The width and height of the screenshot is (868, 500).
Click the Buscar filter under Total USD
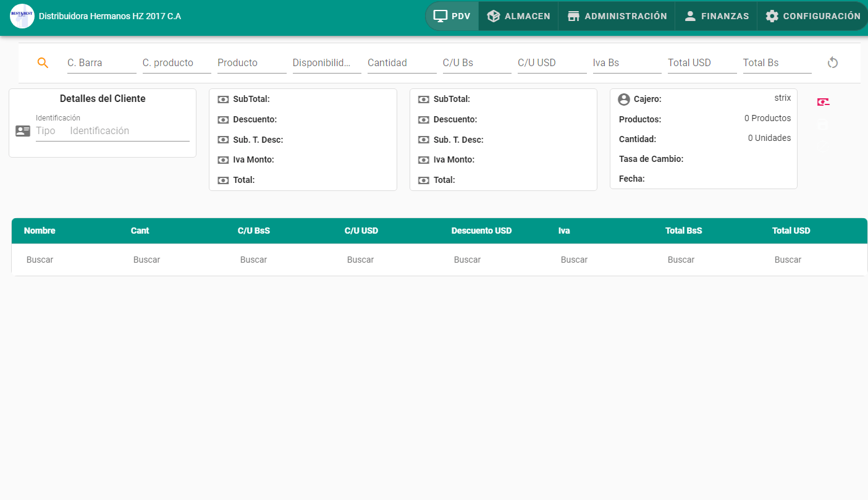coord(788,260)
